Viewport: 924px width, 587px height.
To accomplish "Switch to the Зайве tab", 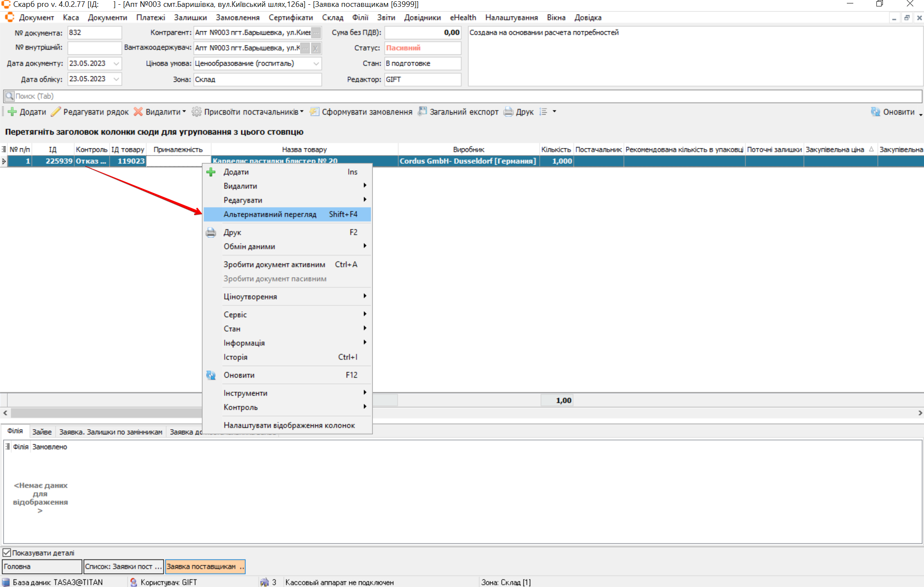I will (x=42, y=432).
